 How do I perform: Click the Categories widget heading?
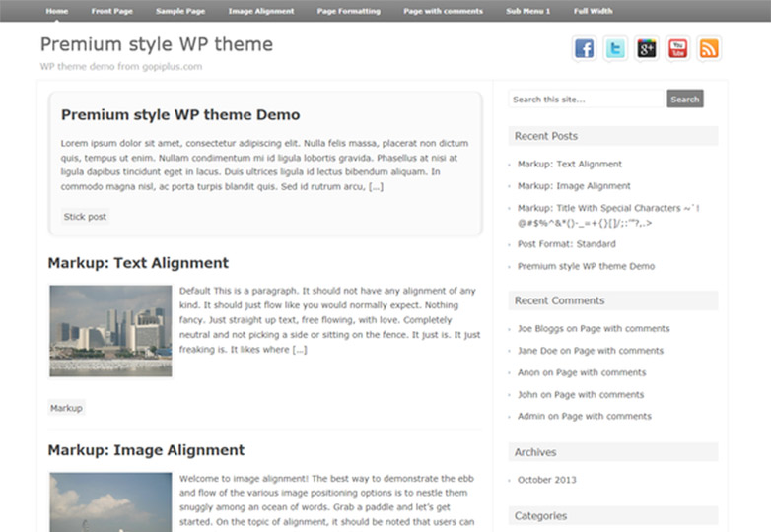(x=613, y=516)
